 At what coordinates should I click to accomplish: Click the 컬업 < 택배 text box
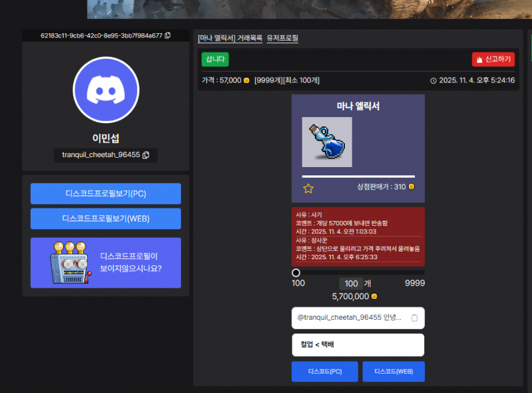click(x=358, y=345)
